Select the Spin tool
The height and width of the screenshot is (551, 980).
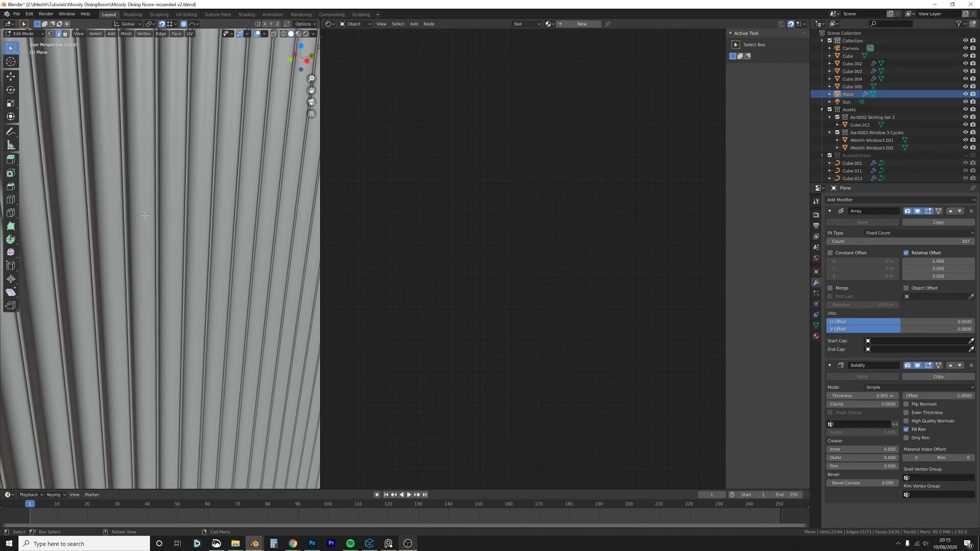(x=11, y=239)
